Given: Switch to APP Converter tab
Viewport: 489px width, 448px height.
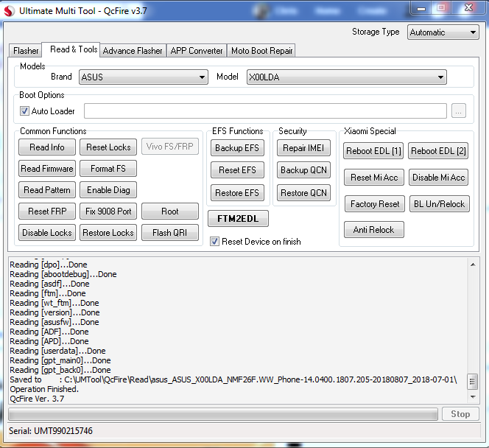Looking at the screenshot, I should tap(197, 51).
